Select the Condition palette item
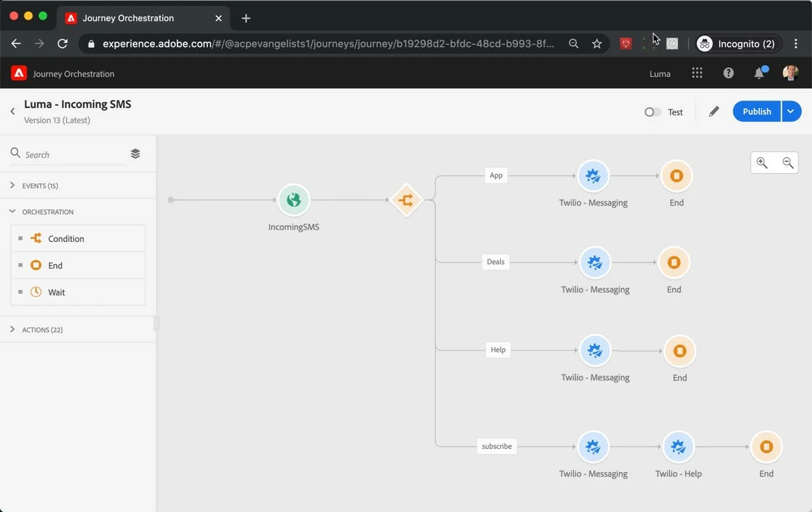Viewport: 812px width, 512px height. coord(77,238)
